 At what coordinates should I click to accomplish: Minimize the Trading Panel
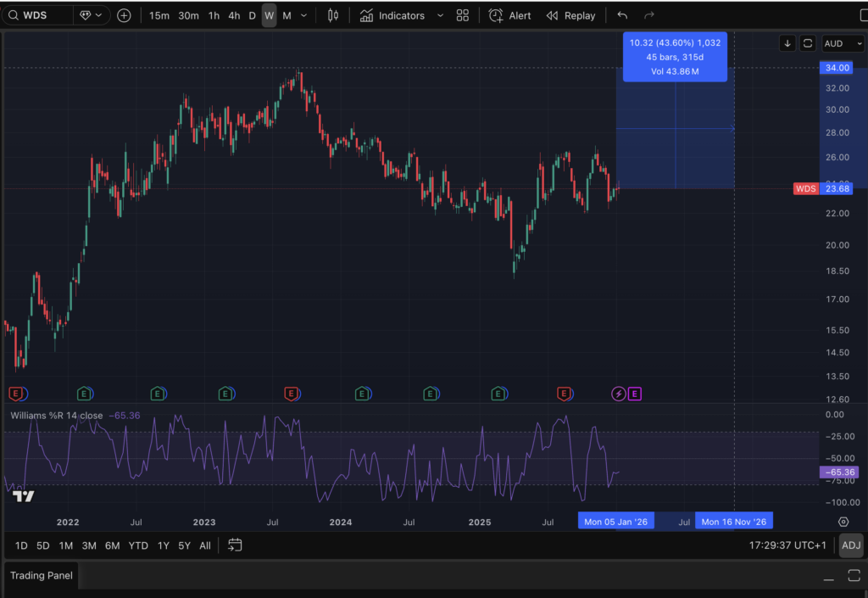point(829,577)
